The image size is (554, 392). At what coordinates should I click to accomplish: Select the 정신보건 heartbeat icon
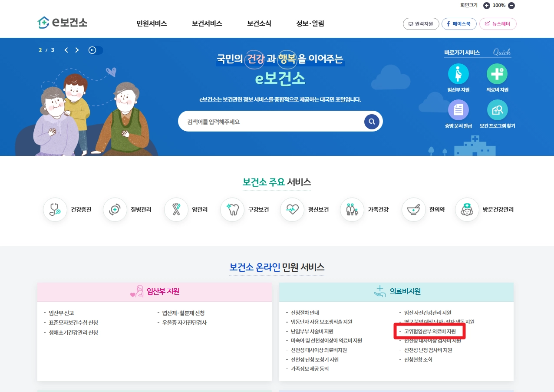click(x=292, y=210)
